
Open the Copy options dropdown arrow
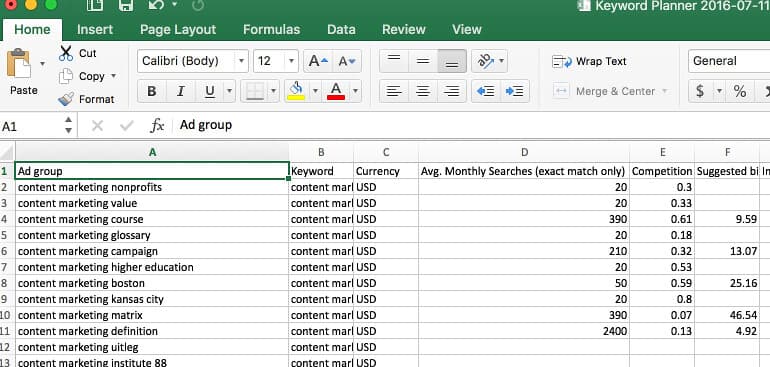[113, 76]
